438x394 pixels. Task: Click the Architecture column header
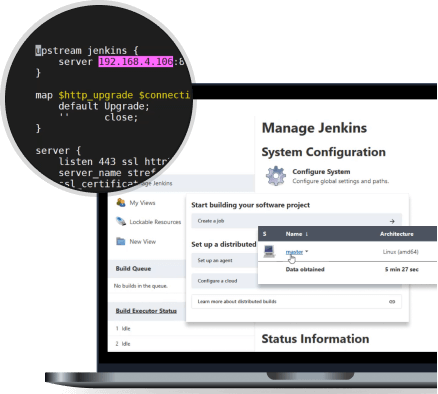397,234
